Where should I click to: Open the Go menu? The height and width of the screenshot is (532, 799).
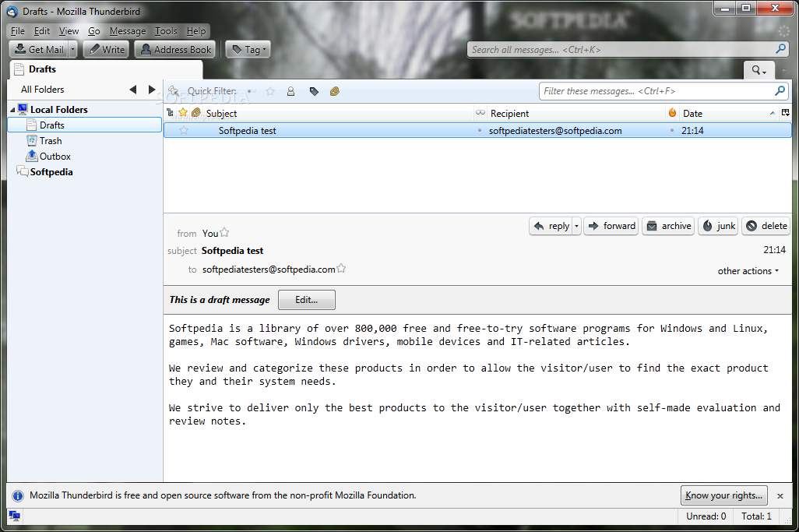[x=94, y=31]
